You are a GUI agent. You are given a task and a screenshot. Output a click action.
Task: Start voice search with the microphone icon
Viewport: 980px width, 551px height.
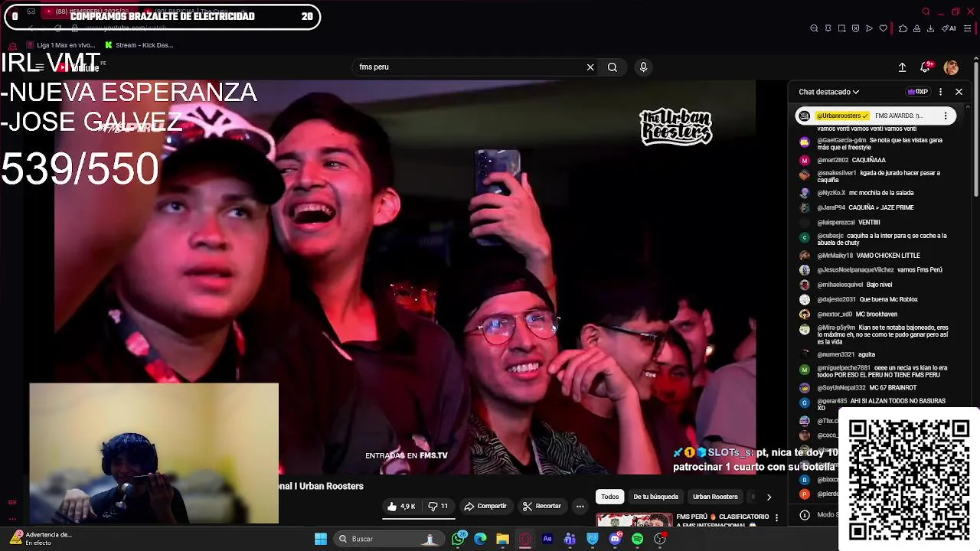643,67
